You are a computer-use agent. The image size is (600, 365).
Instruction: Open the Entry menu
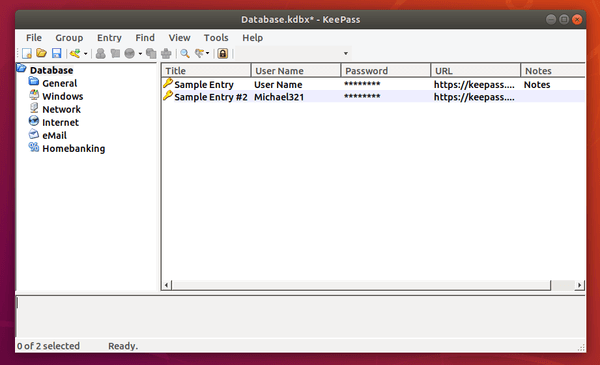pyautogui.click(x=109, y=37)
